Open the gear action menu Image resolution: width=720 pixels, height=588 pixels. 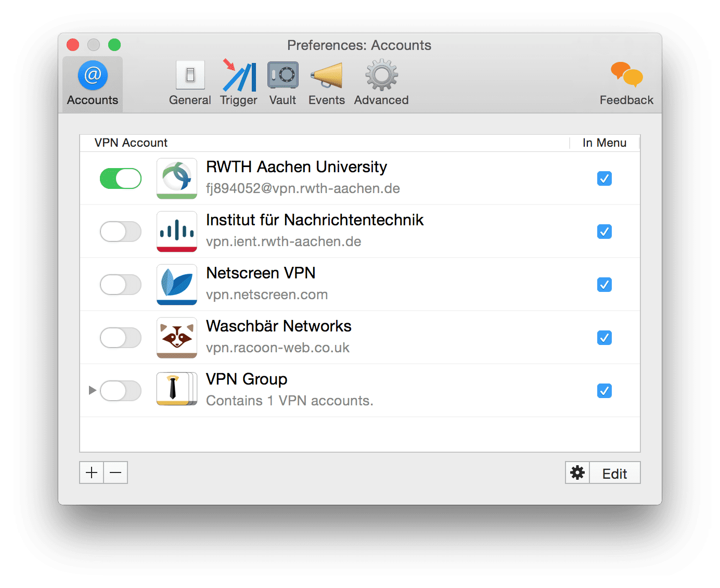click(577, 472)
